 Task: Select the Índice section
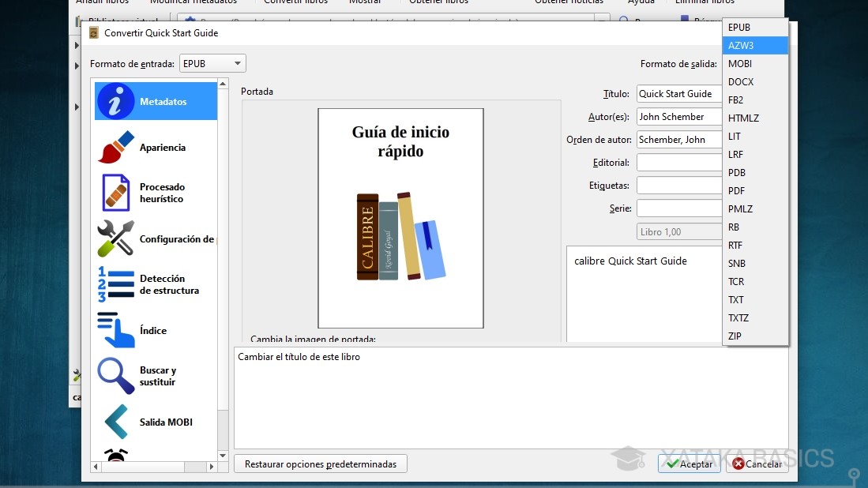pyautogui.click(x=155, y=330)
